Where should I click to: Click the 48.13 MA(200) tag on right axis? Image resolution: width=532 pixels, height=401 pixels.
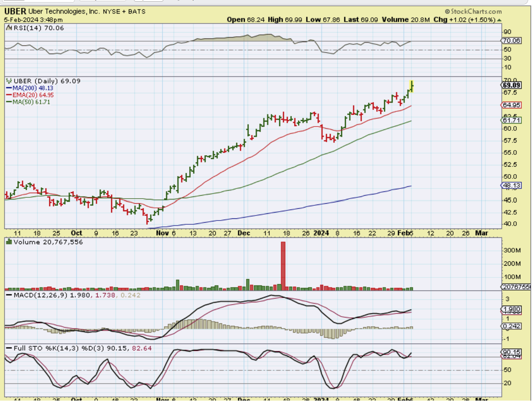coord(511,186)
